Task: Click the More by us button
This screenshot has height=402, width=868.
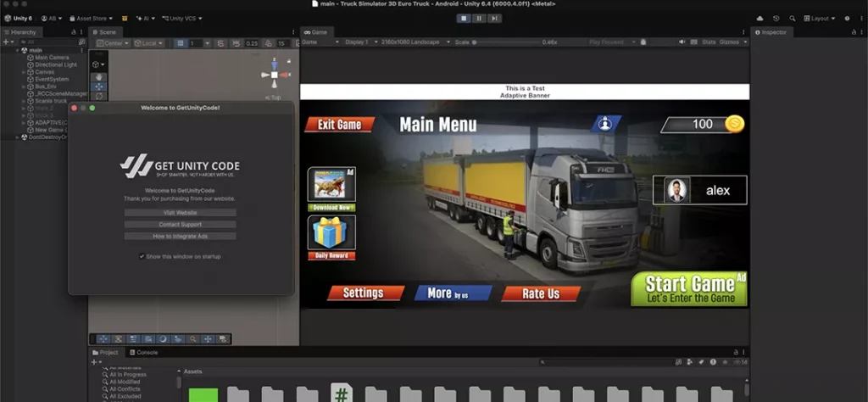Action: (x=453, y=293)
